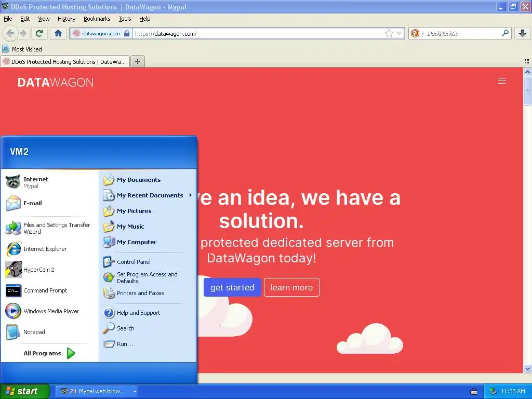Launch Internet Explorer from Start menu
532x399 pixels.
(50, 249)
